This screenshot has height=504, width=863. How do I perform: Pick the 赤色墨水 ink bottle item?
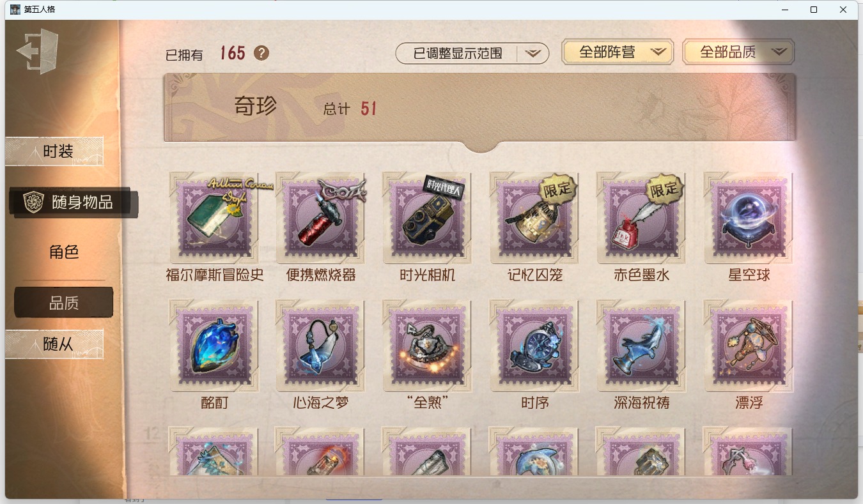coord(642,218)
